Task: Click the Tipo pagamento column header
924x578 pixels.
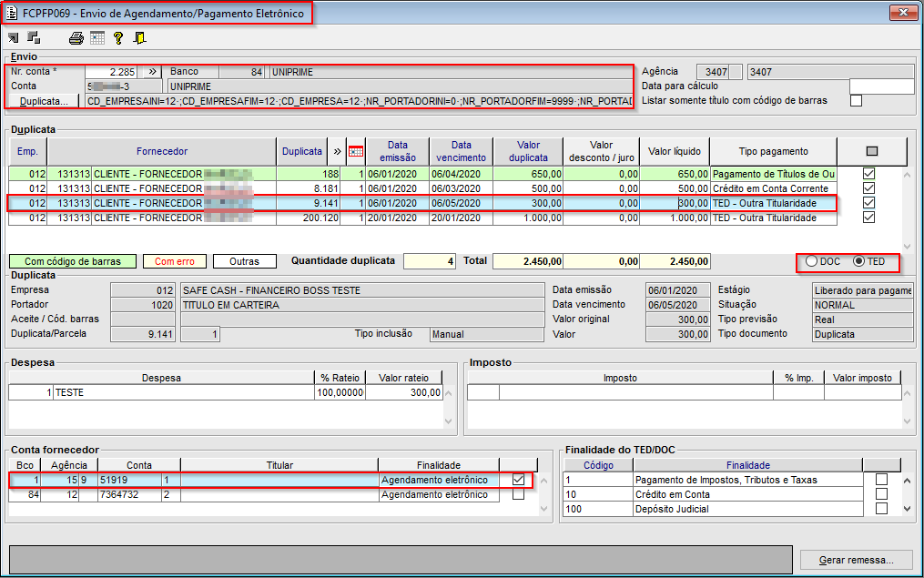Action: [x=773, y=151]
